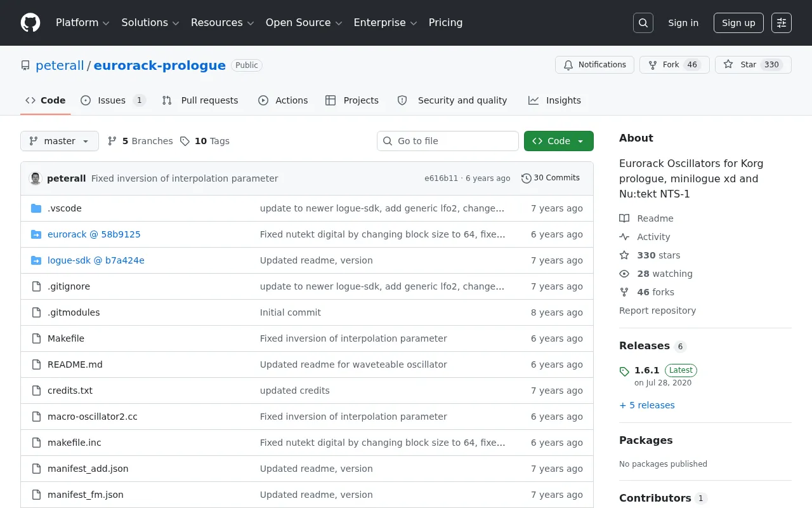This screenshot has width=812, height=508.
Task: Click the logue-sdk submodule folder icon
Action: [x=36, y=260]
